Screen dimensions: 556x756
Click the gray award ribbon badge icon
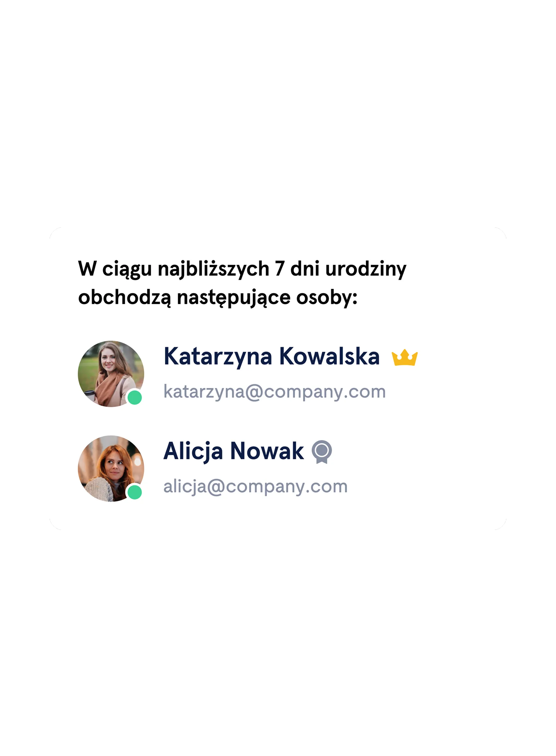pyautogui.click(x=322, y=451)
